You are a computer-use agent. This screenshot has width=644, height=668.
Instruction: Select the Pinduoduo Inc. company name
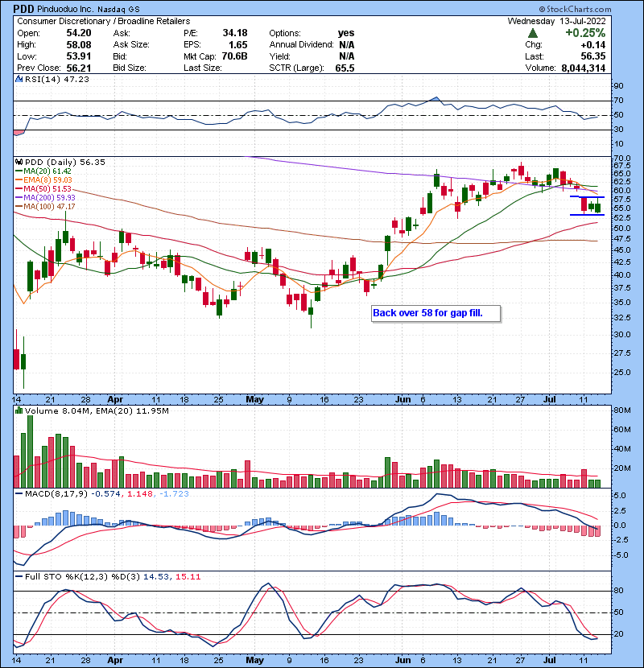tap(65, 9)
